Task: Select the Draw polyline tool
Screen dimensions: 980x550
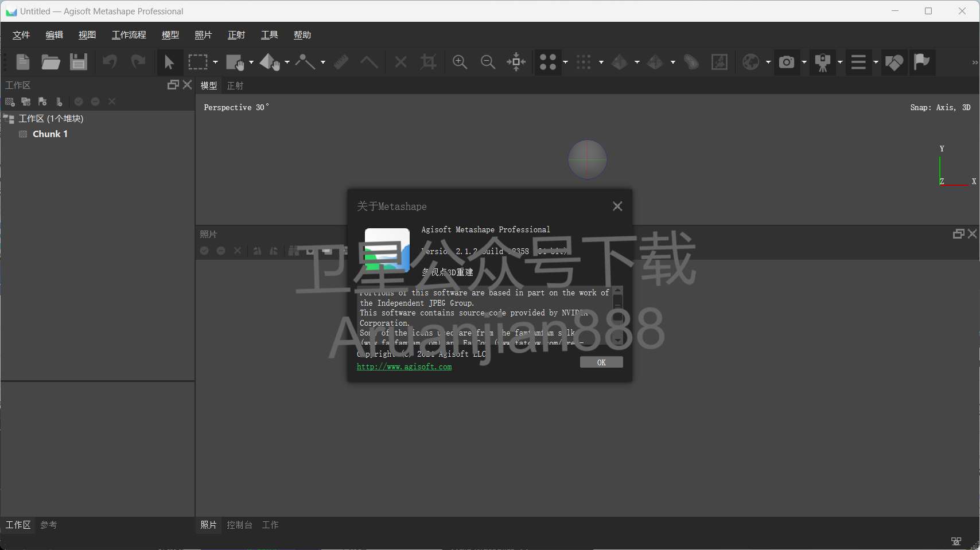Action: (305, 61)
